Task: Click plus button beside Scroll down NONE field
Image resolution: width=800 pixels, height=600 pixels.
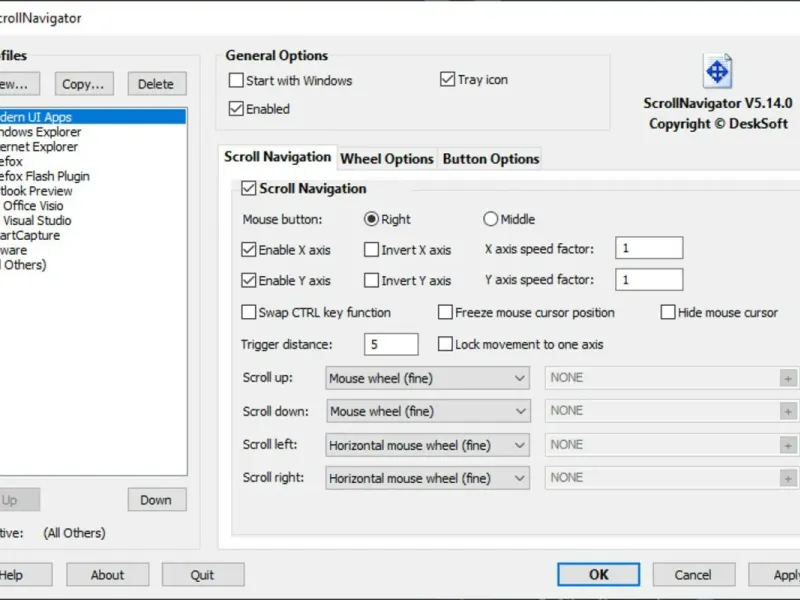Action: tap(788, 412)
